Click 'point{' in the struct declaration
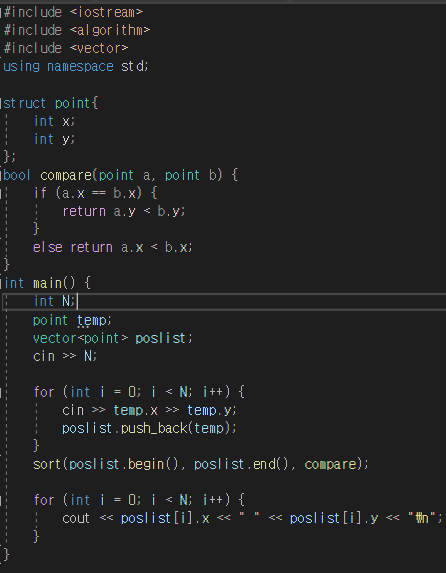 (76, 103)
